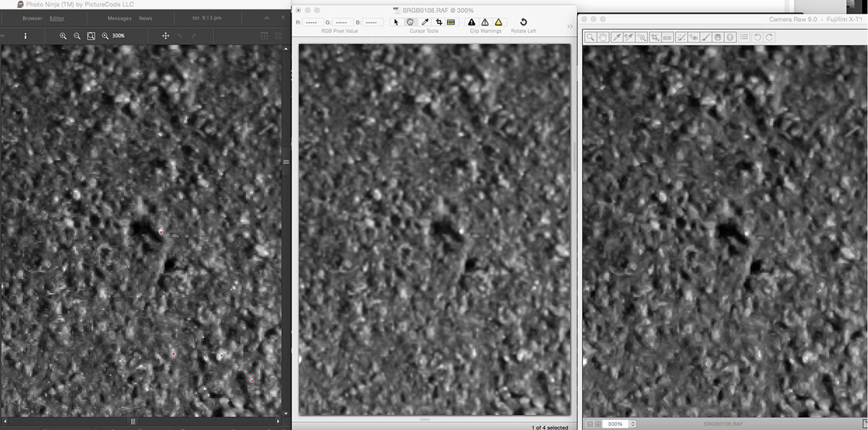Choose the Adjustment Brush in Camera Raw

(x=705, y=37)
